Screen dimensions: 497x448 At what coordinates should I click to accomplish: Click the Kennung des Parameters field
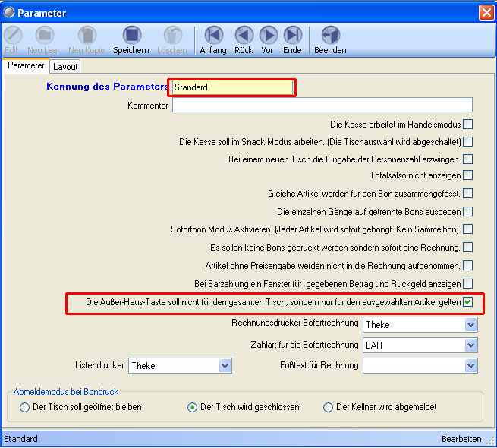233,87
